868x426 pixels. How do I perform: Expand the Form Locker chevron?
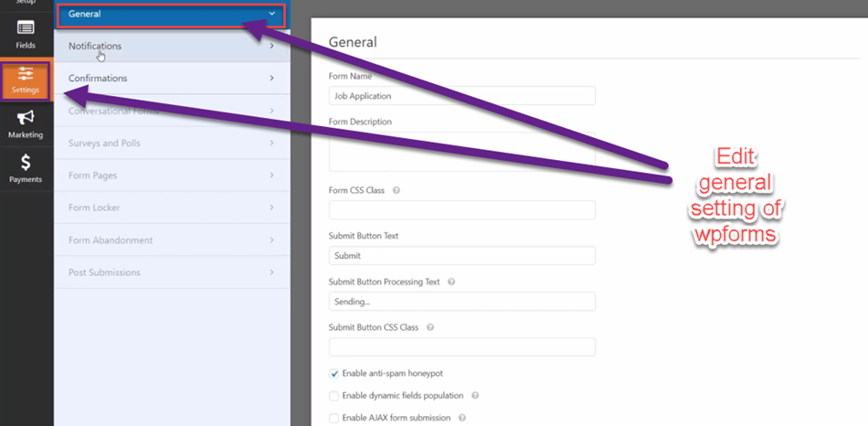271,208
